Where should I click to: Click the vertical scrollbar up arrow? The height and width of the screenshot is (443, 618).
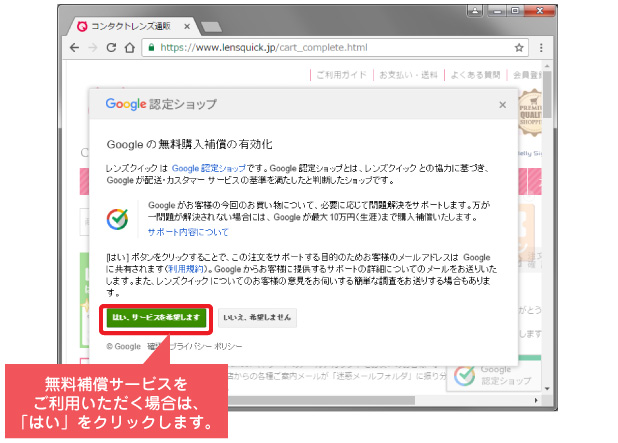(547, 66)
